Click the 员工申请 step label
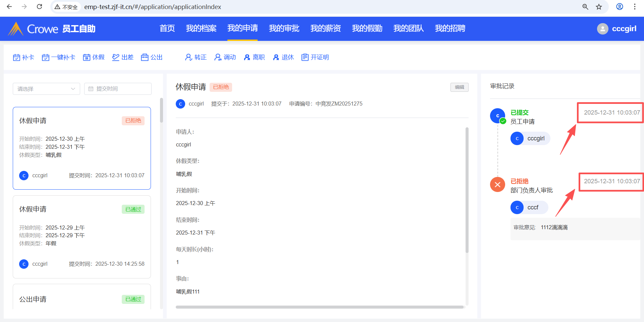Viewport: 644px width, 322px height. click(523, 122)
